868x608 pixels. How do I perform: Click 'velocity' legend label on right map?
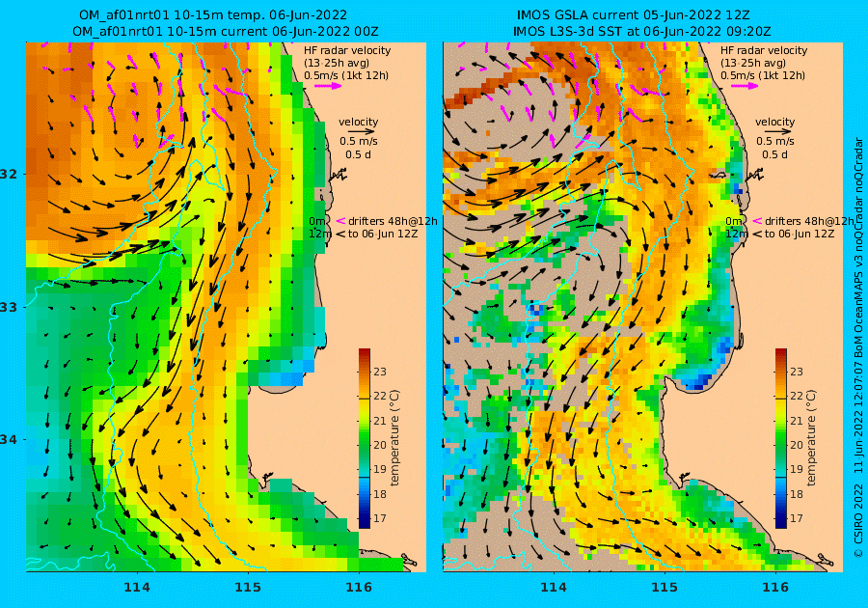[x=774, y=122]
